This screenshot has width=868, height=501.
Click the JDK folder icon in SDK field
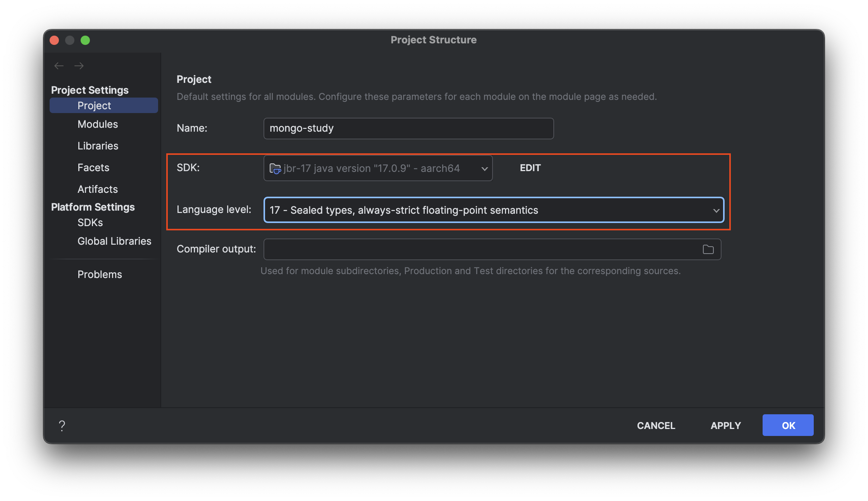pyautogui.click(x=275, y=168)
